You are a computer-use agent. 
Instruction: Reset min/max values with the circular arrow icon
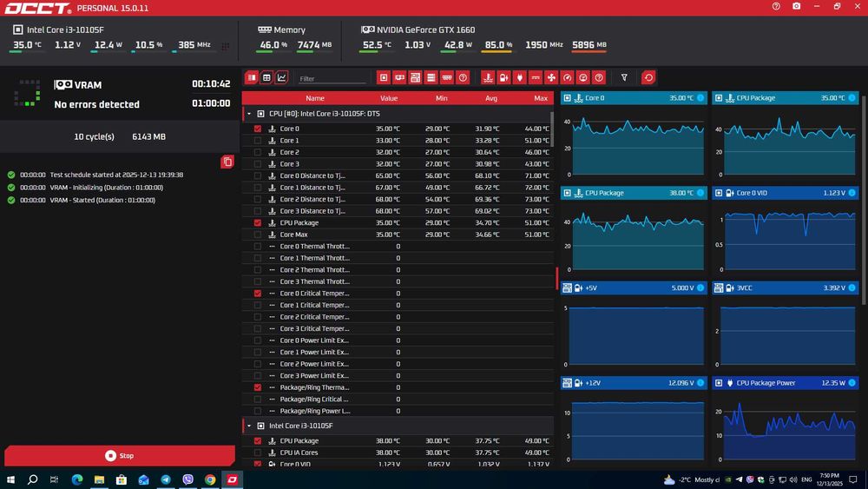648,77
